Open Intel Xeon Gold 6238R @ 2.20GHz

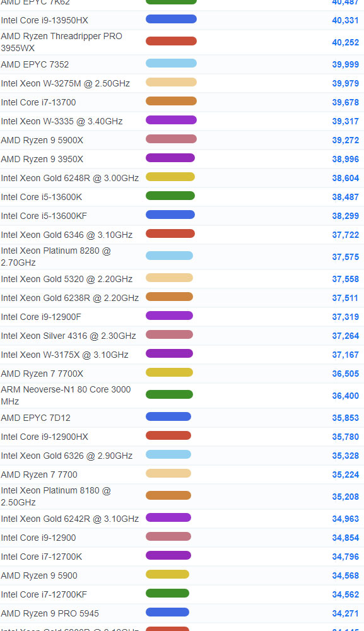tap(69, 298)
